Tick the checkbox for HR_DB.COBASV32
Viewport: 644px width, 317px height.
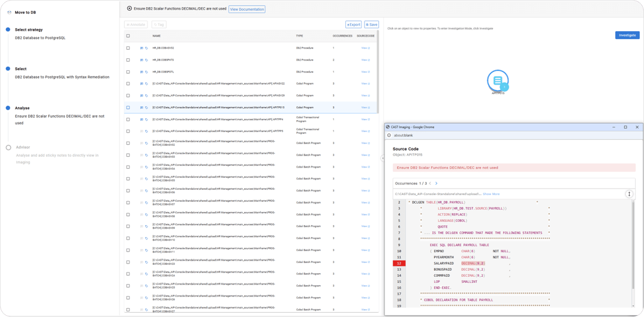point(128,48)
